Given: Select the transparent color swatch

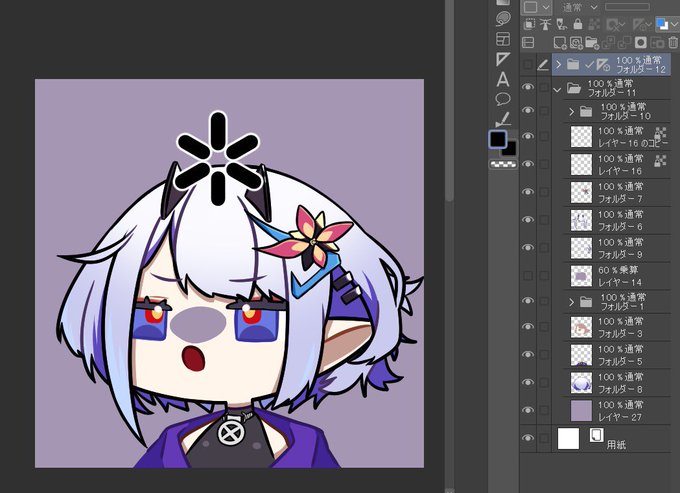Looking at the screenshot, I should (503, 164).
